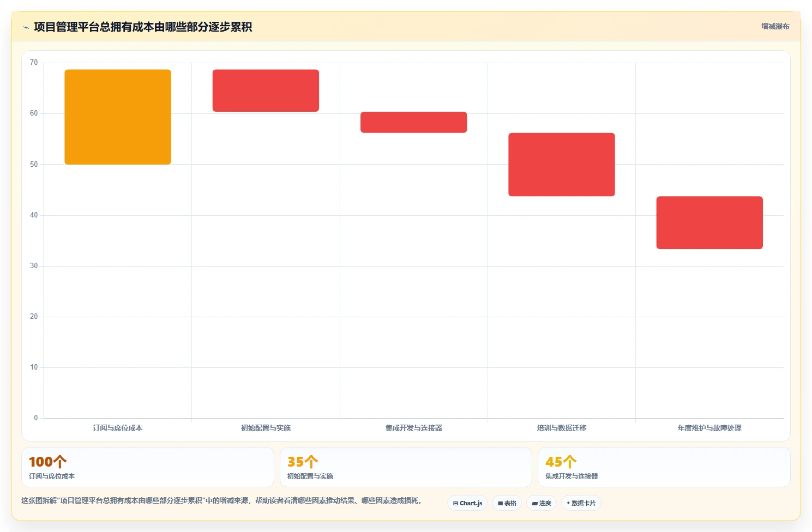Click the red 集成开发与连接器 bar

click(413, 122)
